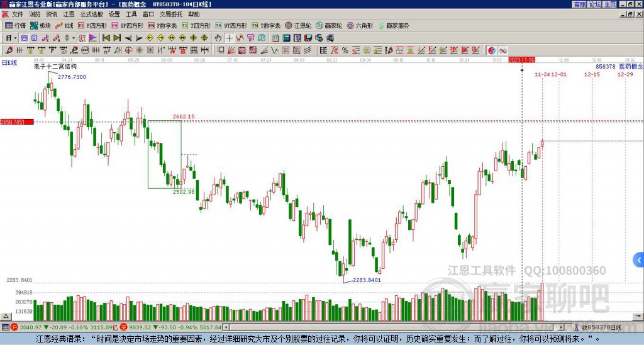Viewport: 644px width, 345px height.
Task: Expand the 日 period dropdown arrow
Action: (16, 38)
